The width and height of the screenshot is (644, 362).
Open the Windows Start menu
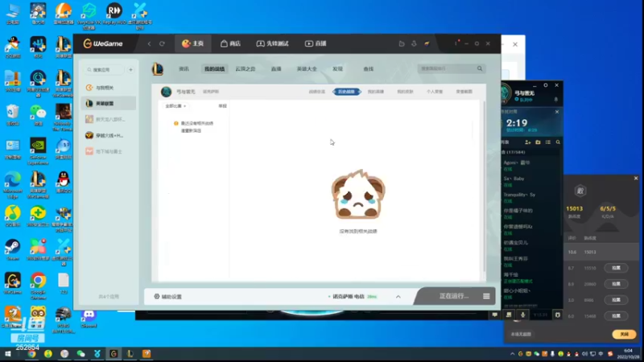[x=7, y=354]
